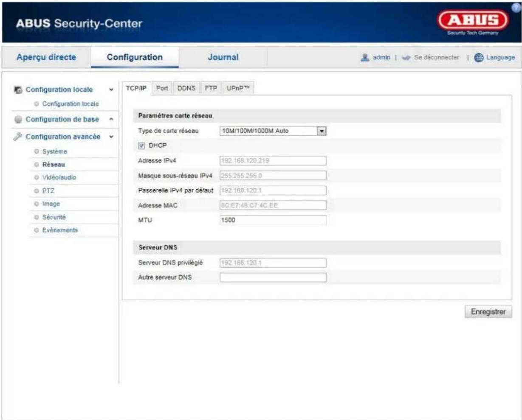Click the Serveur DNS section heading
The image size is (522, 420).
click(158, 248)
